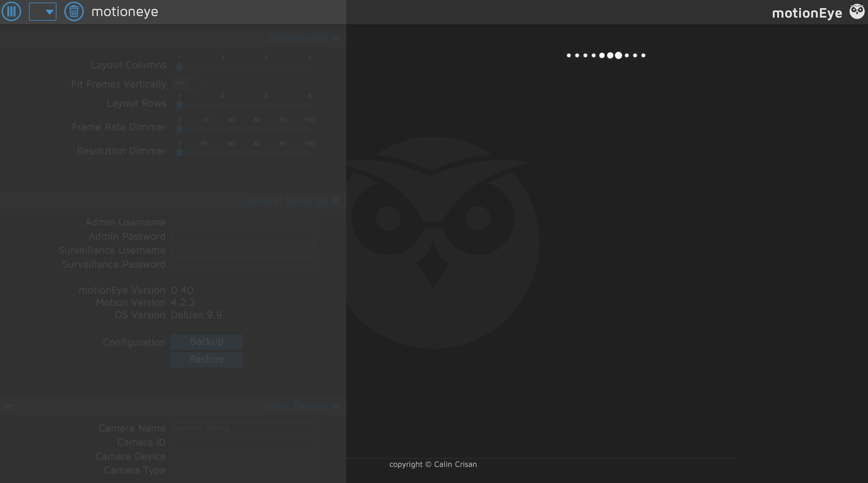Click the settings panel toggle icon

click(x=11, y=11)
